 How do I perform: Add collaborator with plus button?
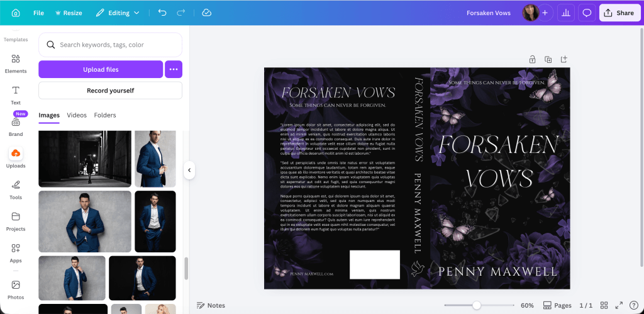pyautogui.click(x=545, y=13)
